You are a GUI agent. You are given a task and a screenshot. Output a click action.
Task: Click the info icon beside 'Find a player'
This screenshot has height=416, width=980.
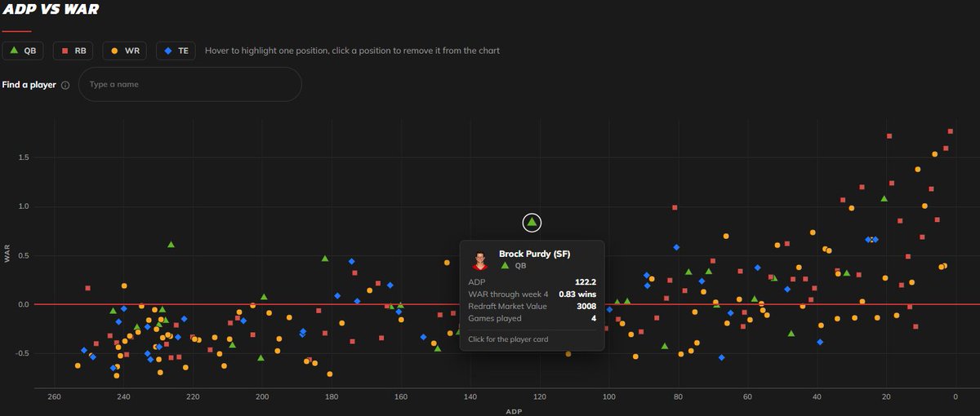coord(65,85)
